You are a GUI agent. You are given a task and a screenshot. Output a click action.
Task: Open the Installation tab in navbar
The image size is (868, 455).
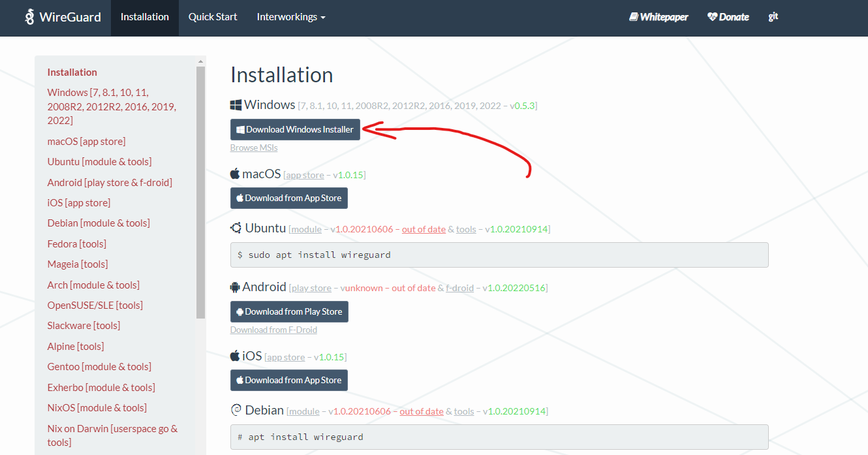point(145,17)
